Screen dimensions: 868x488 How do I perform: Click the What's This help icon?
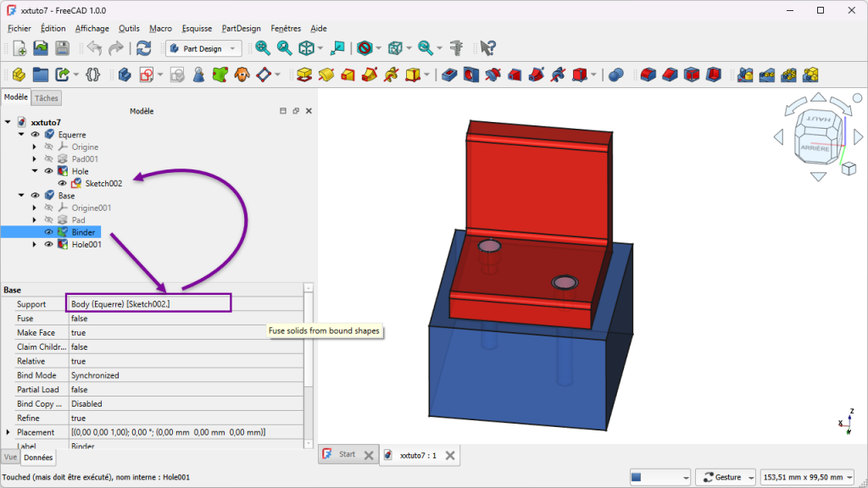click(x=487, y=48)
